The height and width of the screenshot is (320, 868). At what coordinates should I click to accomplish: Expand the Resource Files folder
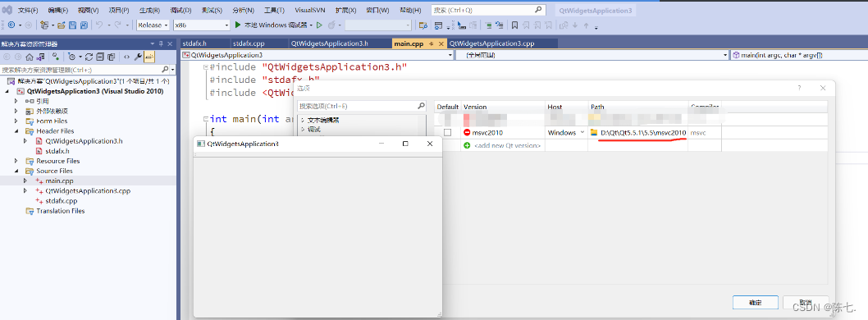pyautogui.click(x=16, y=161)
